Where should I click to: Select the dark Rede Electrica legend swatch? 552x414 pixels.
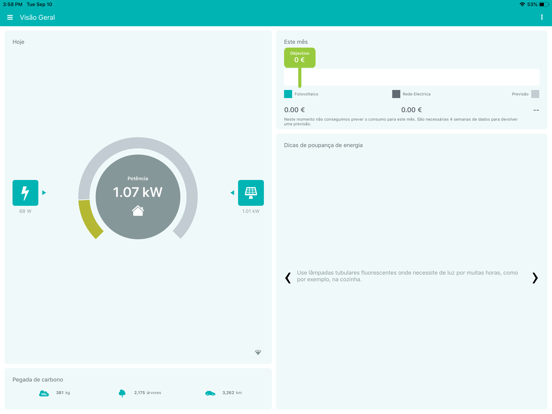(x=396, y=94)
